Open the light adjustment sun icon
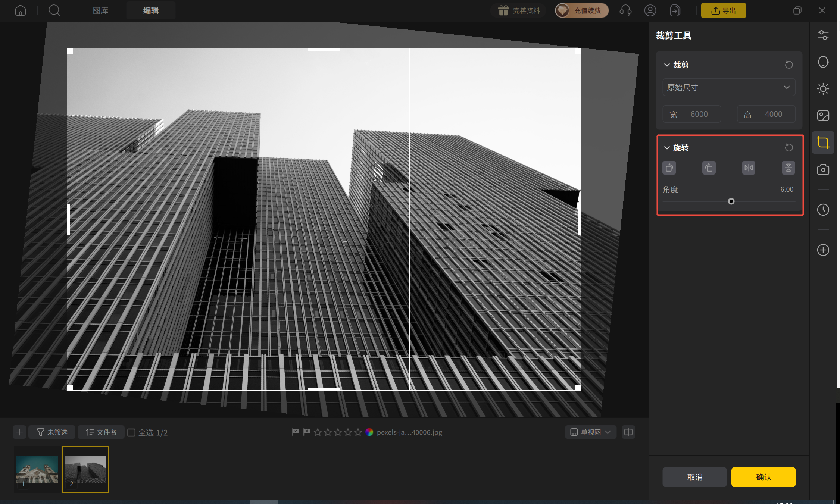The image size is (840, 504). tap(823, 89)
